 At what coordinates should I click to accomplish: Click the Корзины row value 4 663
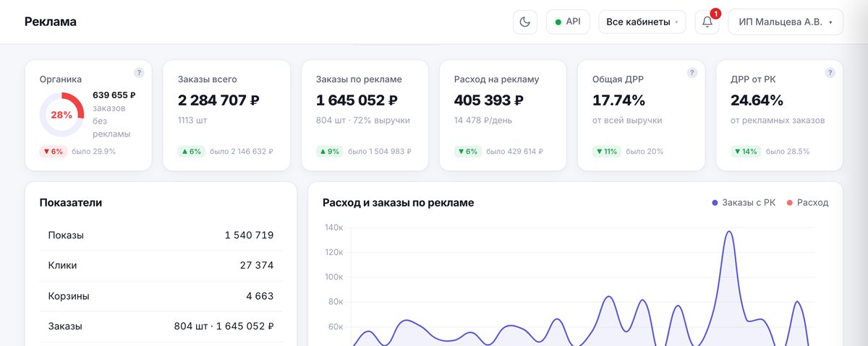click(260, 296)
